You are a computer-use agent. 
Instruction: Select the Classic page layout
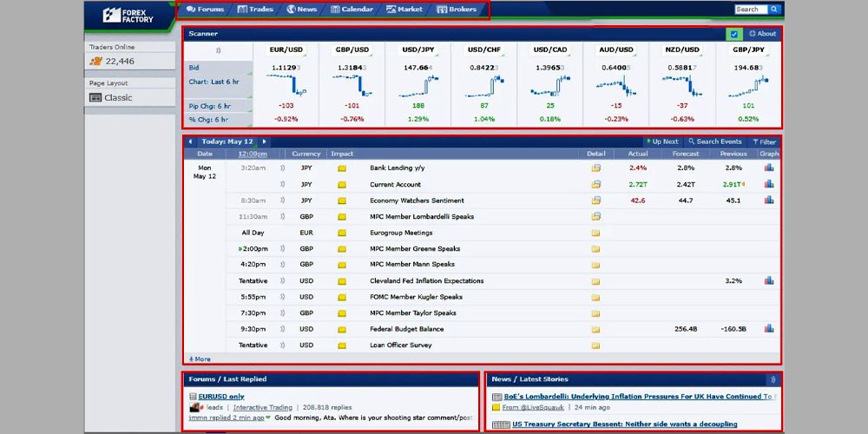pyautogui.click(x=111, y=97)
